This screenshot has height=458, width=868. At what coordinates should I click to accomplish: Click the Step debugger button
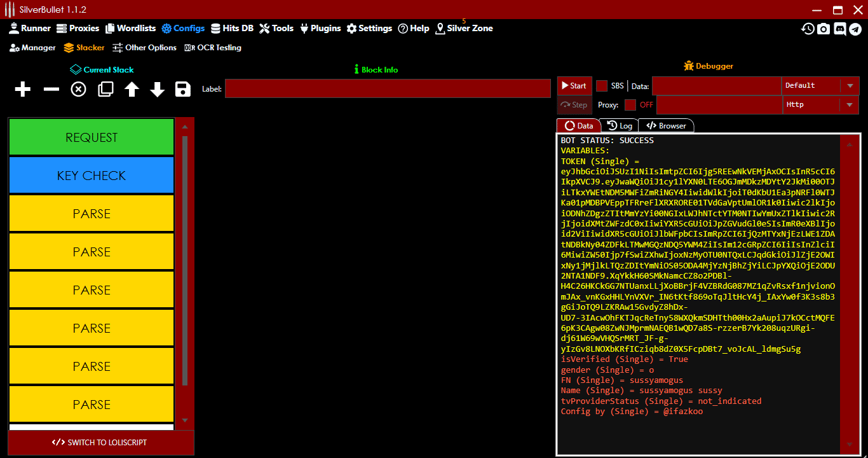(574, 105)
